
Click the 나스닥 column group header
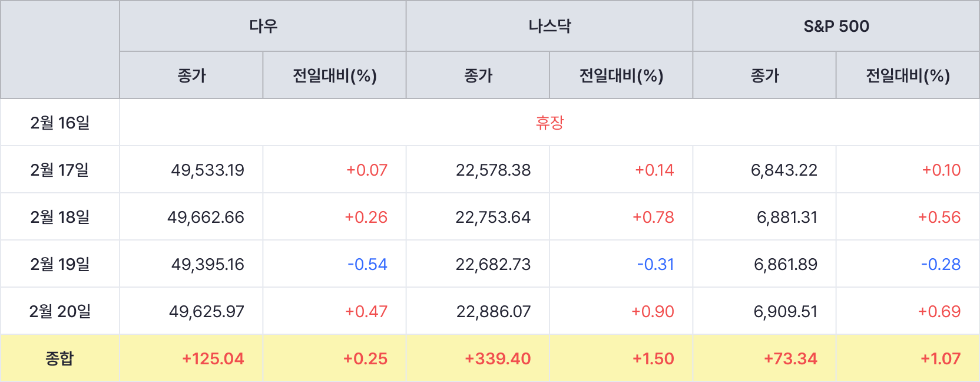click(x=549, y=26)
